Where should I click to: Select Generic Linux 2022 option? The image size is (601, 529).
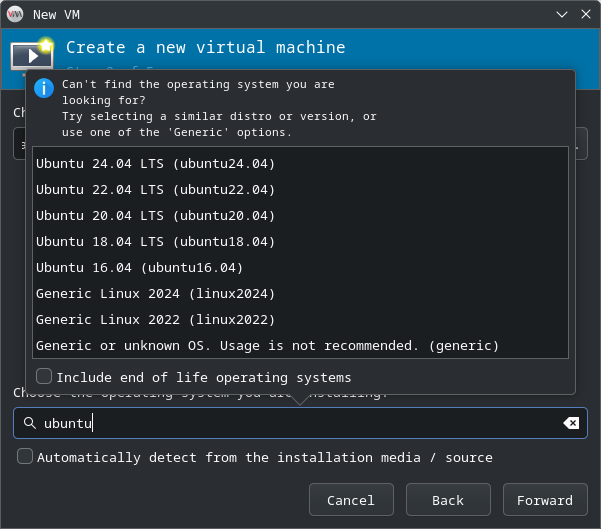point(300,320)
